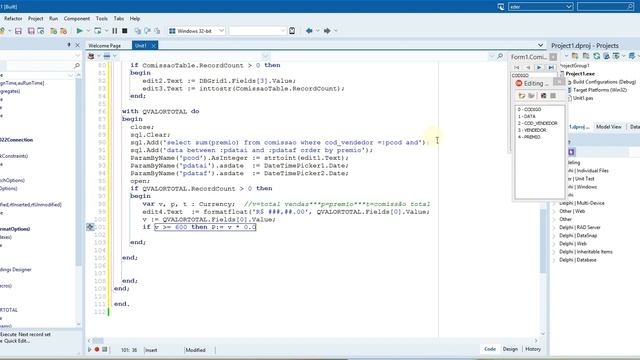Select the 3 - VENDEDOR field in the list

(532, 130)
